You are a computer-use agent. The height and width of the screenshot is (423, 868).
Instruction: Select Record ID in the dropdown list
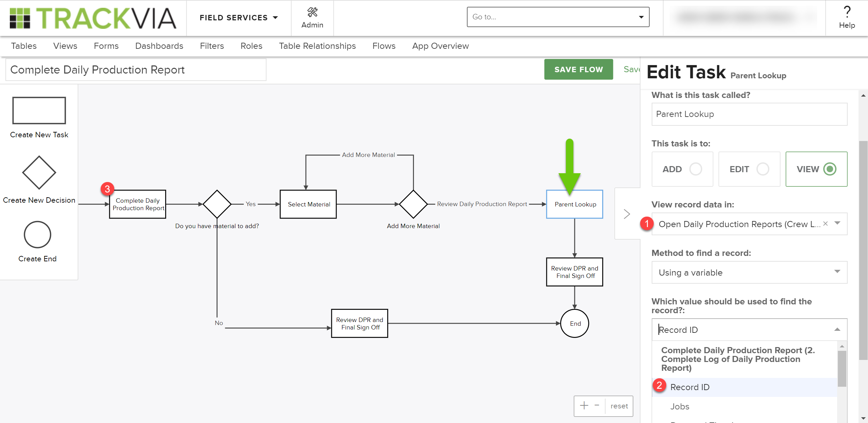745,387
